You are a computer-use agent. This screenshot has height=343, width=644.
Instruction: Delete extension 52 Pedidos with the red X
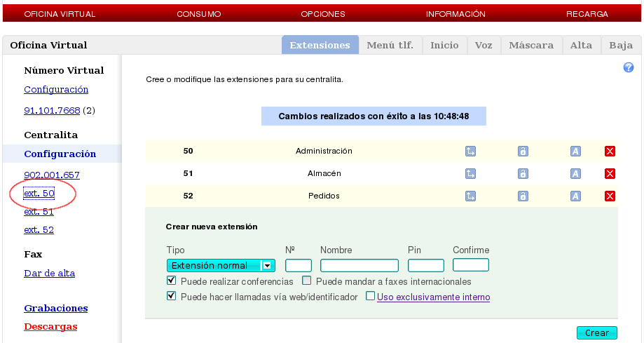point(610,196)
